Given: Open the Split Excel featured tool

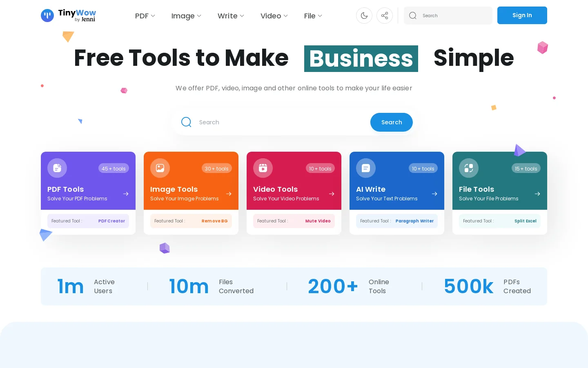Looking at the screenshot, I should pos(526,221).
